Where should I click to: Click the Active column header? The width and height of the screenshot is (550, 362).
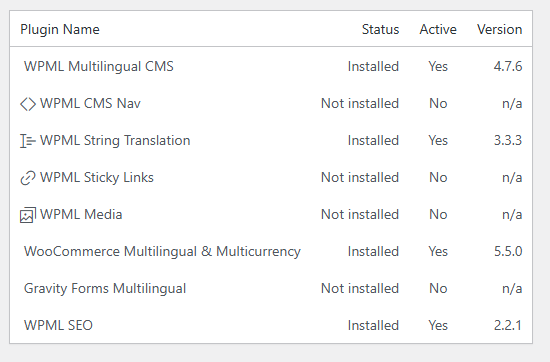click(438, 29)
